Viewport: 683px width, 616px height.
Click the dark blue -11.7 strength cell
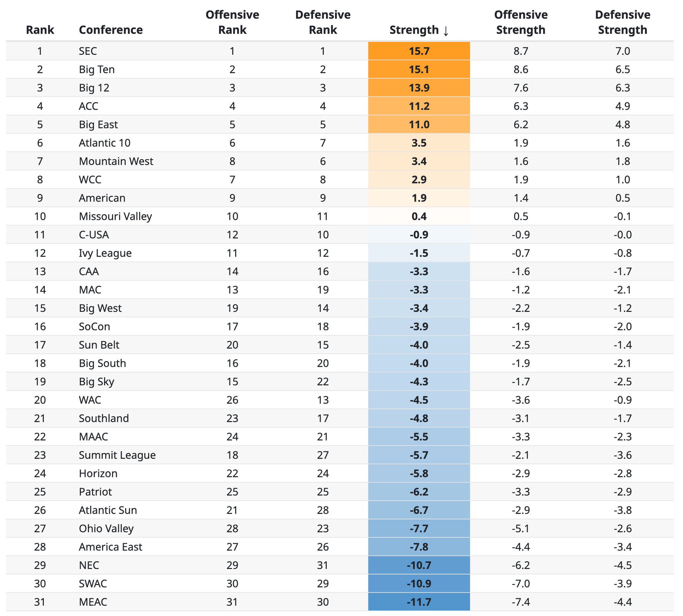[x=419, y=602]
